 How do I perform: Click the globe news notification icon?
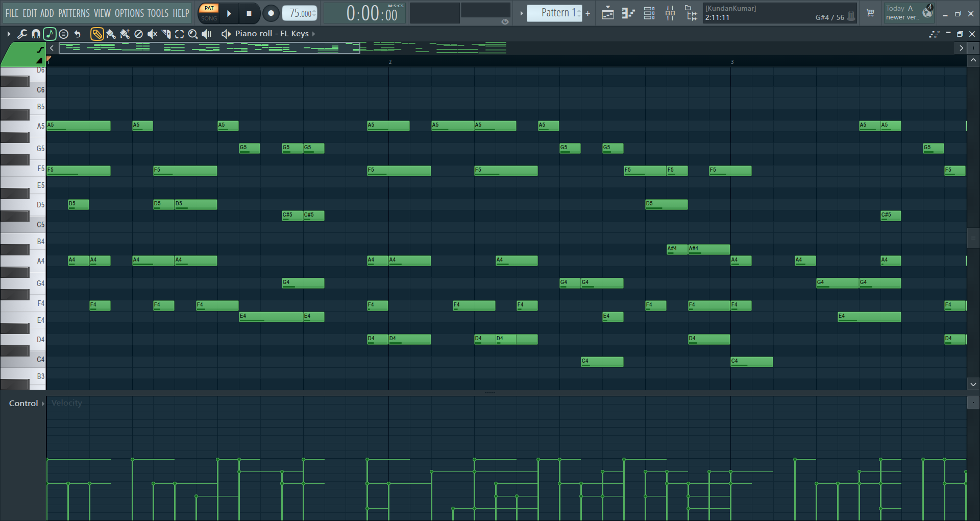(x=927, y=12)
